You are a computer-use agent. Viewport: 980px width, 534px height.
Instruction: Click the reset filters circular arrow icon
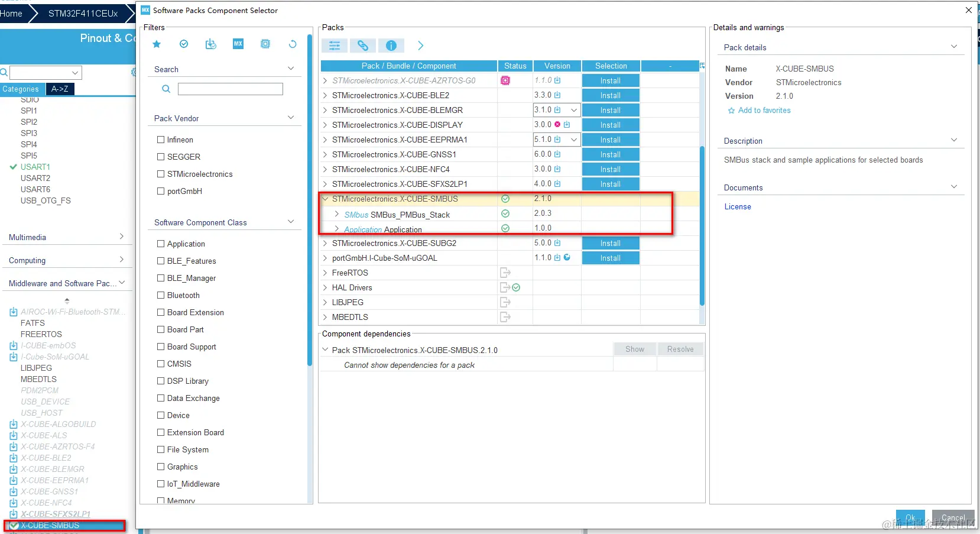(x=293, y=44)
